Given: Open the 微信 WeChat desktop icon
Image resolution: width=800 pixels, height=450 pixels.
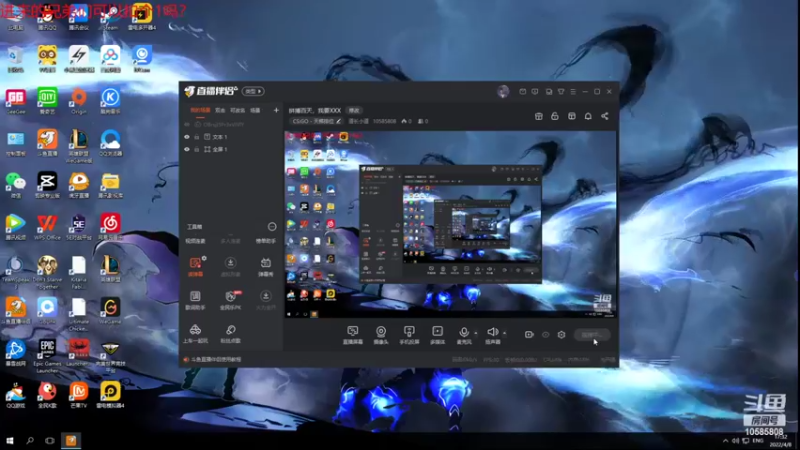Looking at the screenshot, I should pos(16,185).
